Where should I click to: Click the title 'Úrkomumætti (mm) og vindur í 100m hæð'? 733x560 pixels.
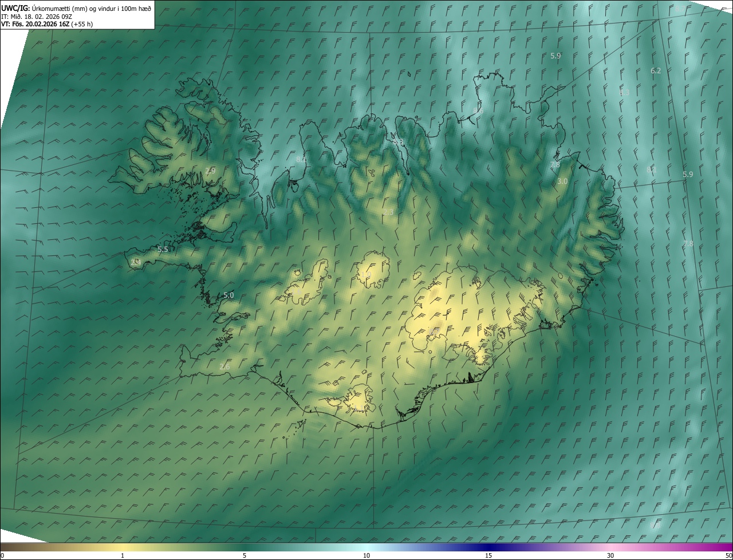click(x=92, y=8)
